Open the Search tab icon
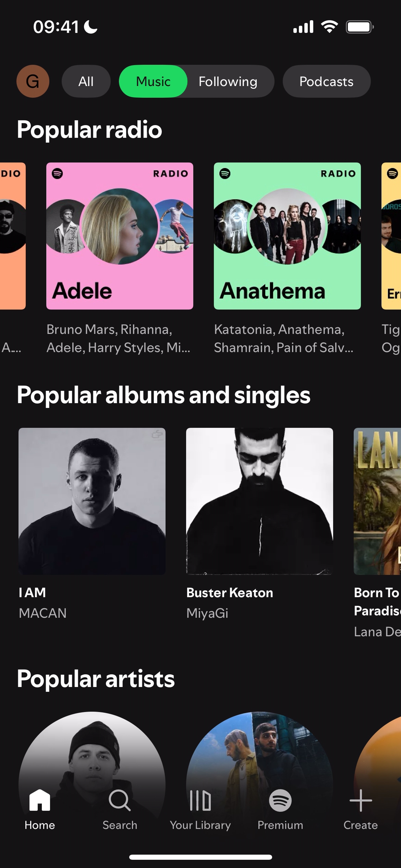The image size is (401, 868). pyautogui.click(x=120, y=800)
